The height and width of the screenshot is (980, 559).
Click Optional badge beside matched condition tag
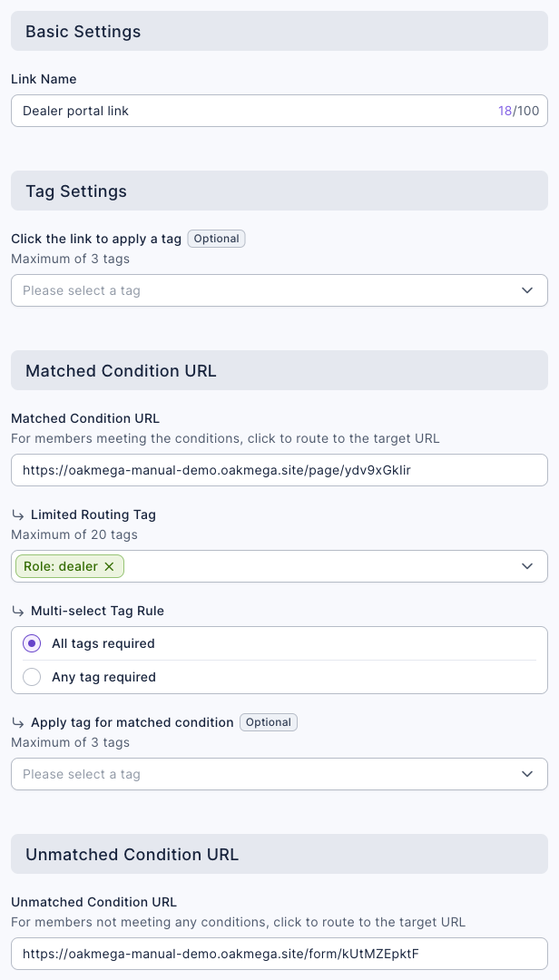269,722
